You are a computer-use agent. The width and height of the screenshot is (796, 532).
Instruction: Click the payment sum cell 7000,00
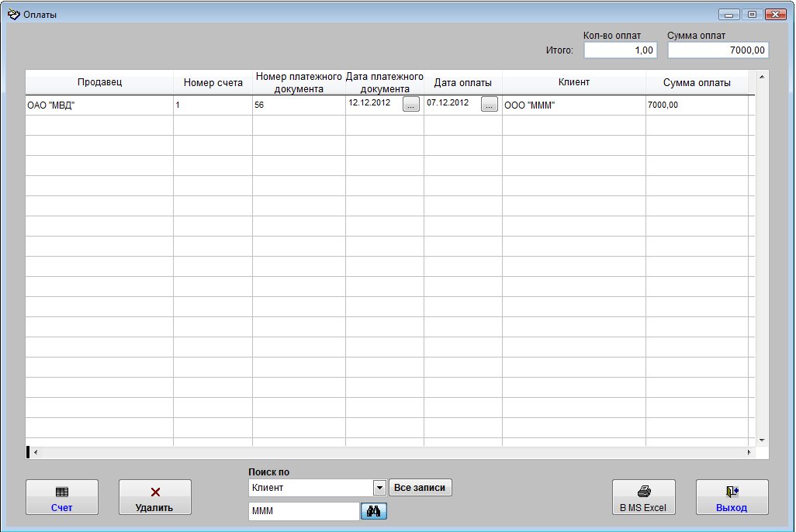(697, 105)
